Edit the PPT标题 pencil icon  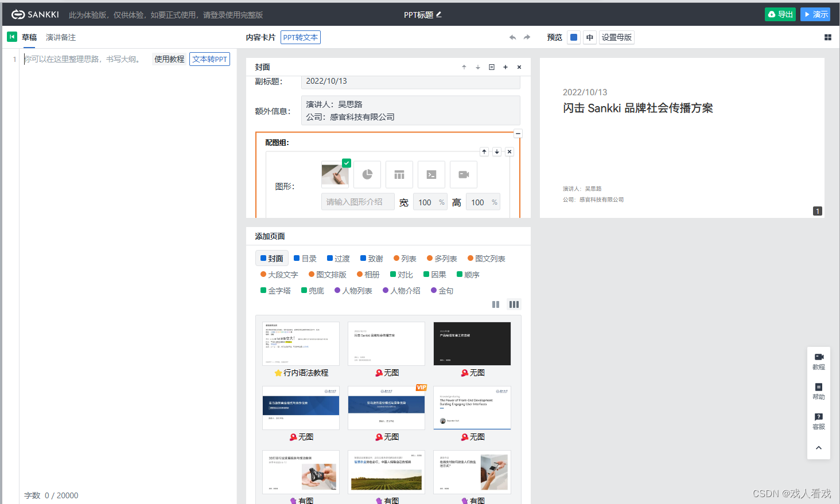[439, 14]
